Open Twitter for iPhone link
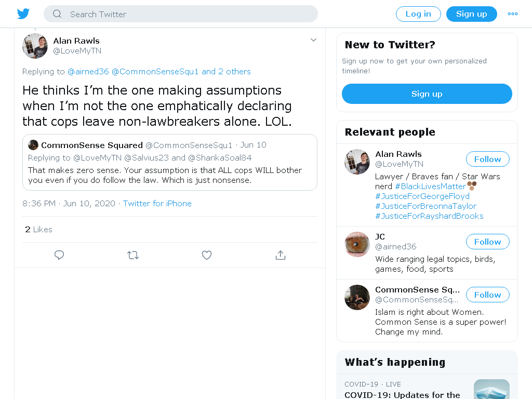 point(157,204)
